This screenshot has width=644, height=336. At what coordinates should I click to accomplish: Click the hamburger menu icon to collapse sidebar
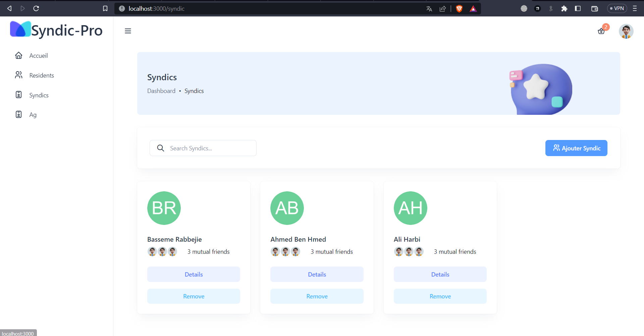point(128,31)
